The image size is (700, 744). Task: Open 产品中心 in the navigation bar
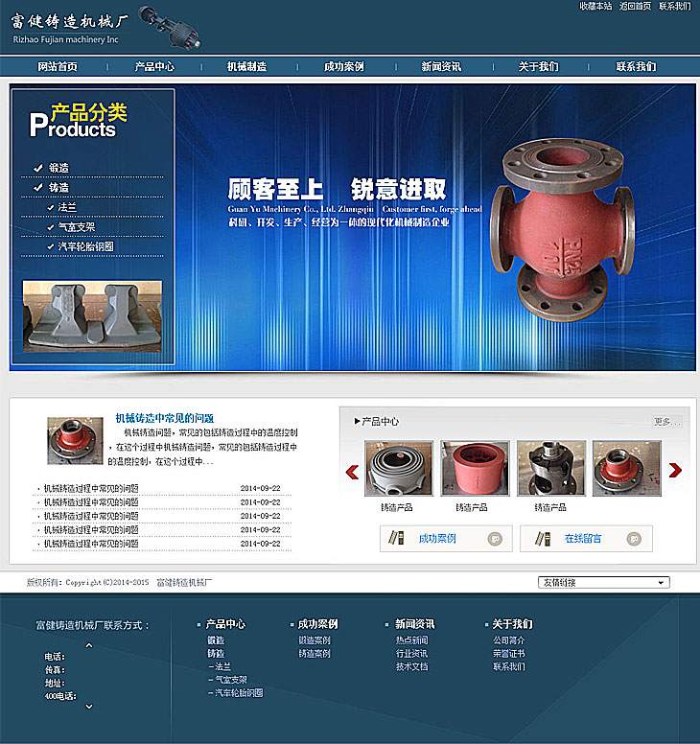click(154, 66)
